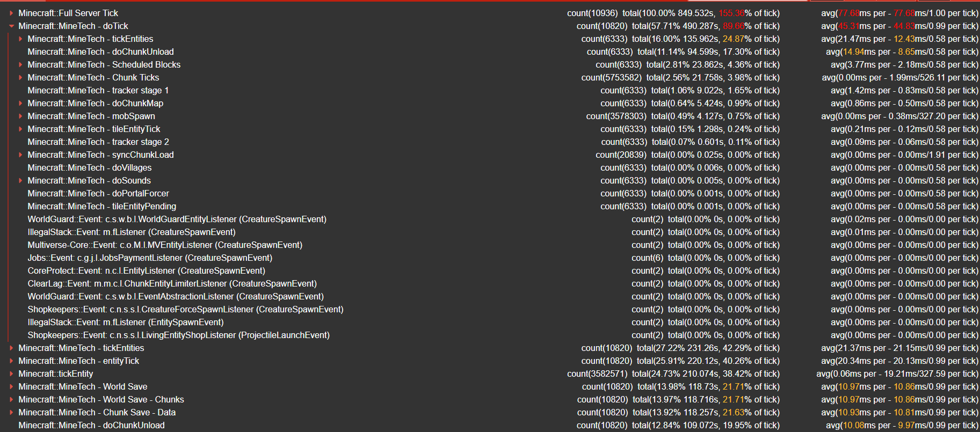Click the doPortalForcer entry label
This screenshot has width=980, height=432.
coord(98,193)
